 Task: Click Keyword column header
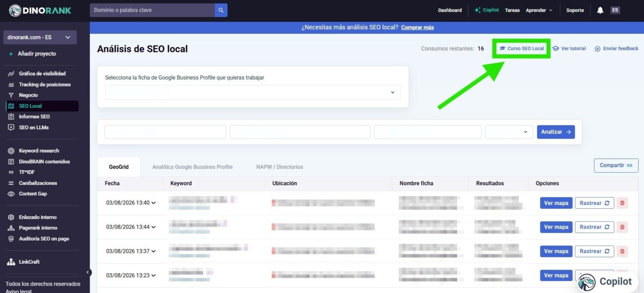tap(181, 183)
